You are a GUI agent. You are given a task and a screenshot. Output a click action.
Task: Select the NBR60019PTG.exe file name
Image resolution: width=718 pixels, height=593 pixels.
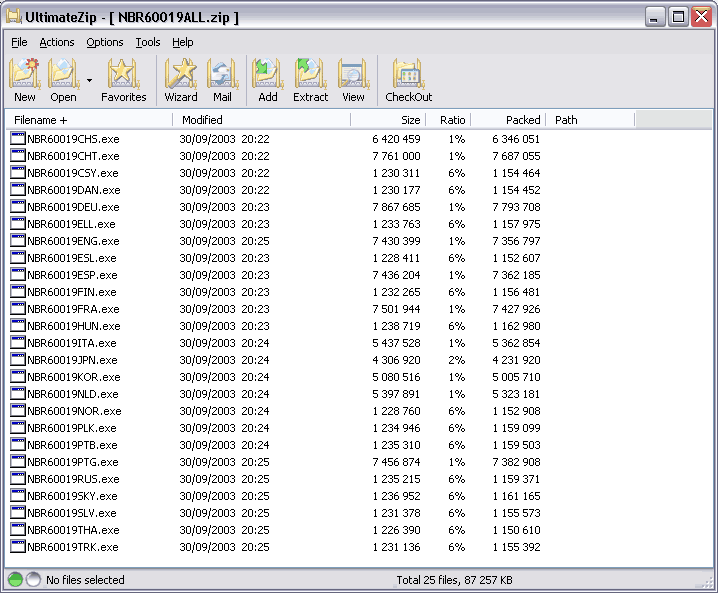(73, 462)
